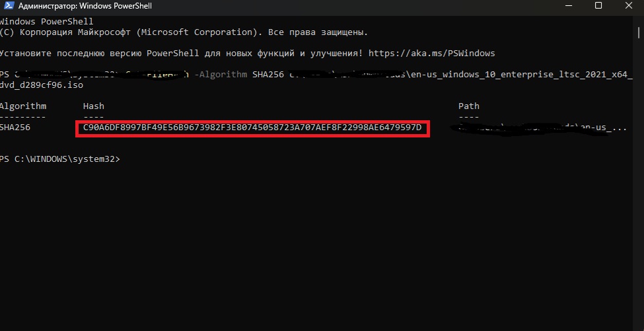644x331 pixels.
Task: Click the "Windows PowerShell" first output line
Action: tap(46, 21)
